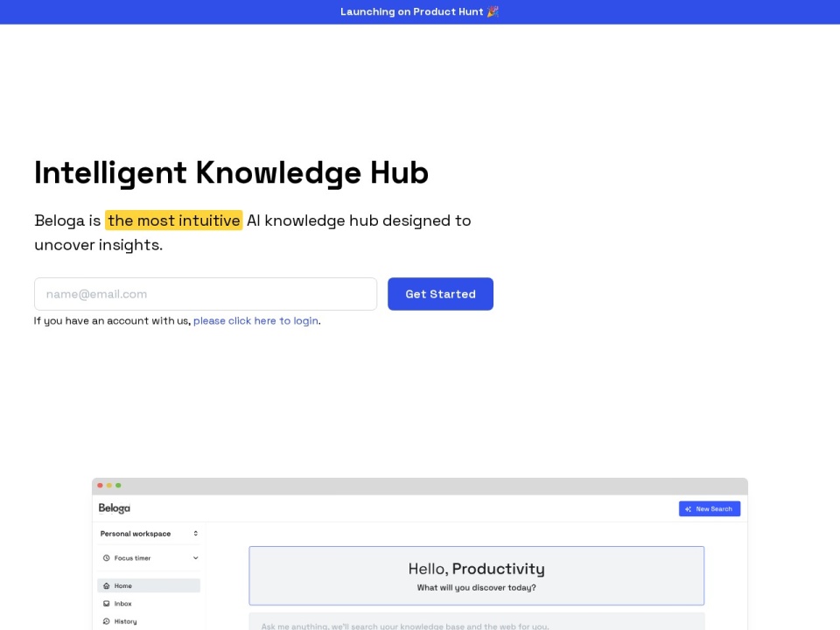The height and width of the screenshot is (630, 840).
Task: Click the Beloga logo in app preview
Action: click(114, 507)
